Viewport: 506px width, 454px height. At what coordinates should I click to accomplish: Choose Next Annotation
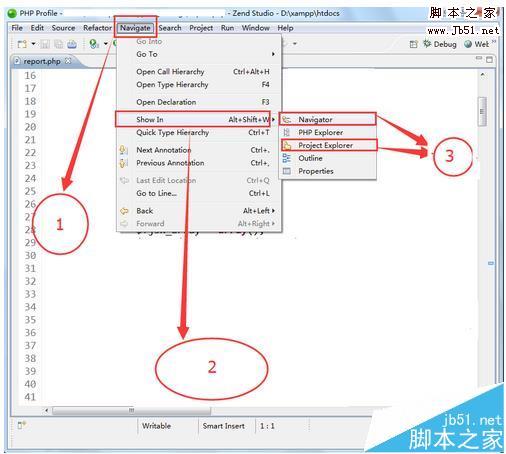coord(199,150)
